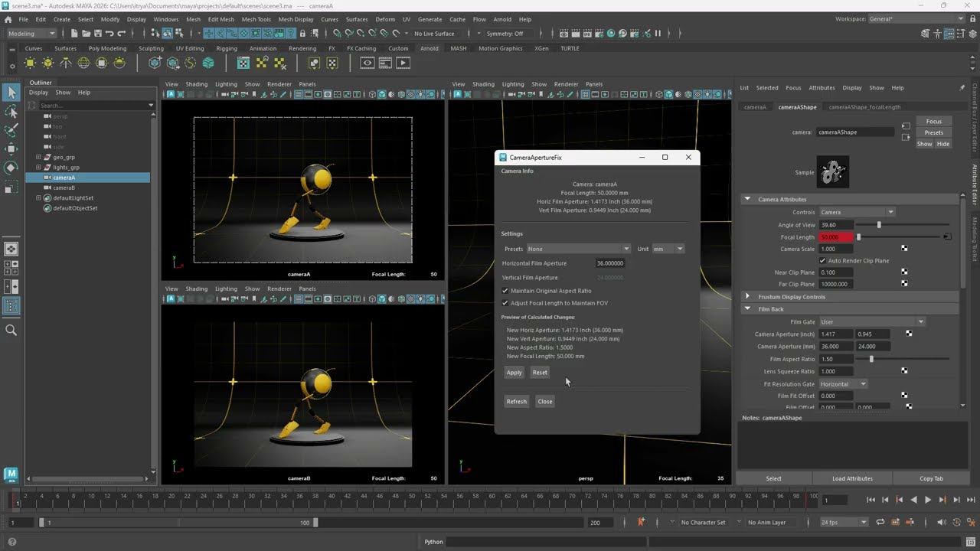Image resolution: width=980 pixels, height=551 pixels.
Task: Disable Adjust Focal Length to Maintain FOV
Action: [505, 303]
